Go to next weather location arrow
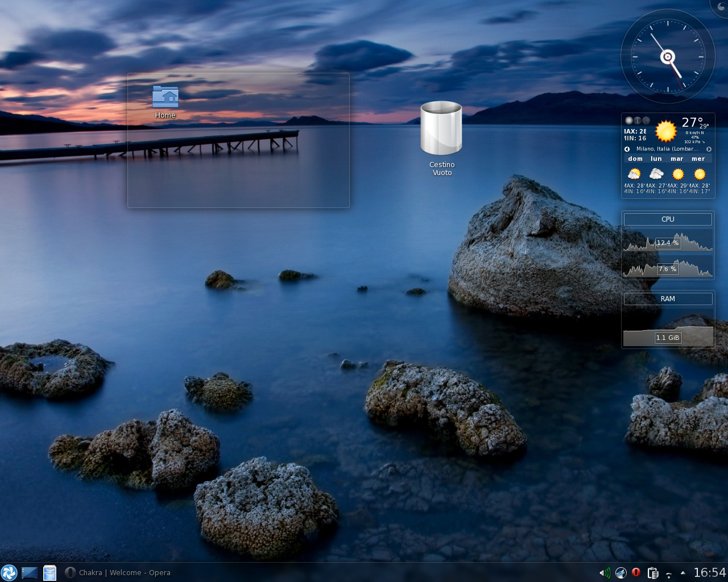 pos(709,149)
